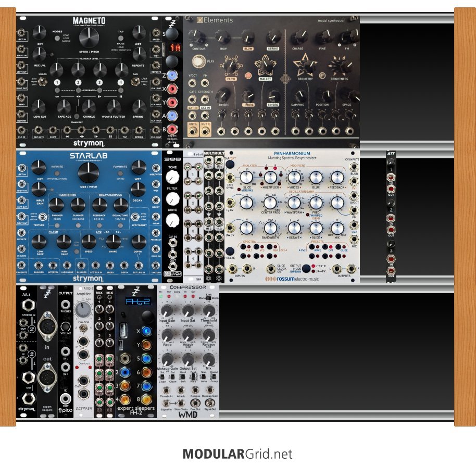Click the WMD logo on Compressor
The width and height of the screenshot is (476, 465).
click(188, 414)
